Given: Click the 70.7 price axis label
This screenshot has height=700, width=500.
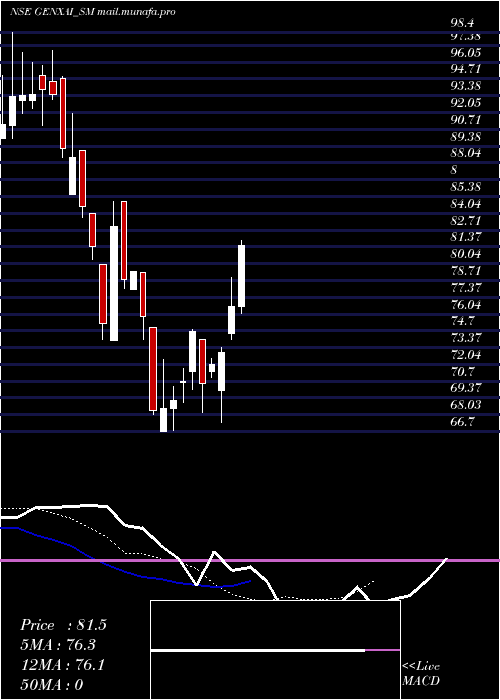Looking at the screenshot, I should pyautogui.click(x=463, y=371).
